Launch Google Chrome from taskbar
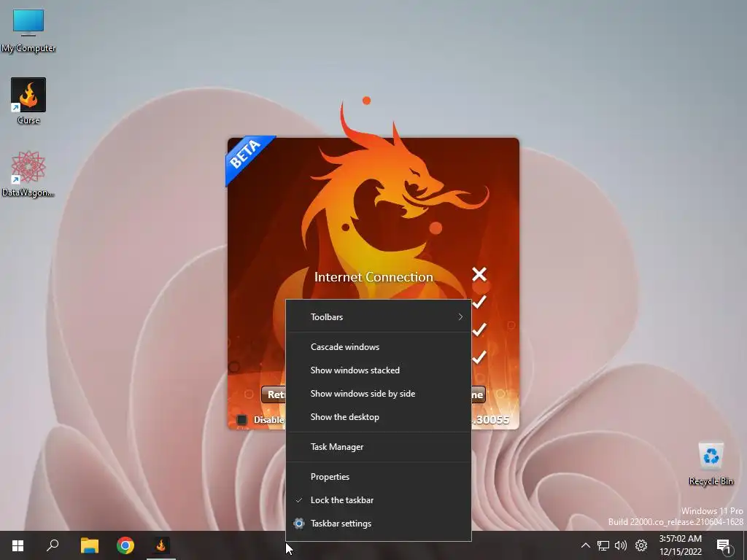This screenshot has height=560, width=747. (x=125, y=545)
